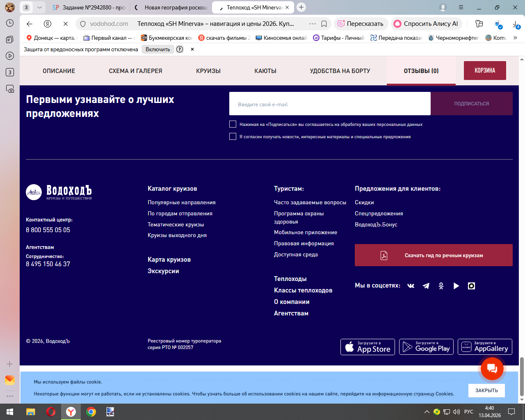Tick the personal data consent checkbox
Viewport: 525px width, 420px height.
coord(233,124)
